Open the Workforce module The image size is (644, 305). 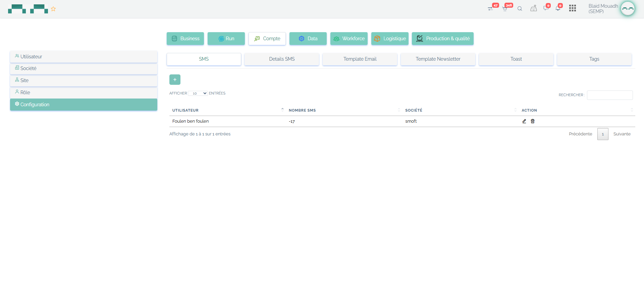pos(349,39)
